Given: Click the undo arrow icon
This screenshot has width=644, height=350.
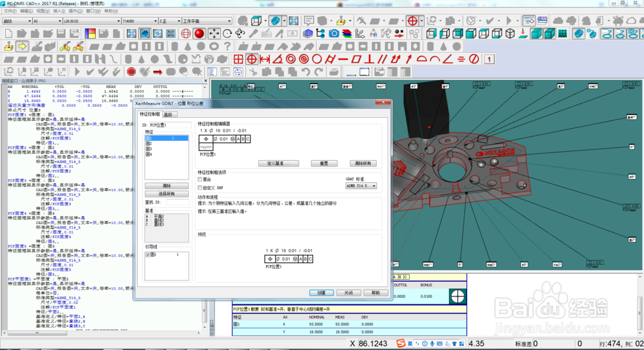Looking at the screenshot, I should pos(305,72).
